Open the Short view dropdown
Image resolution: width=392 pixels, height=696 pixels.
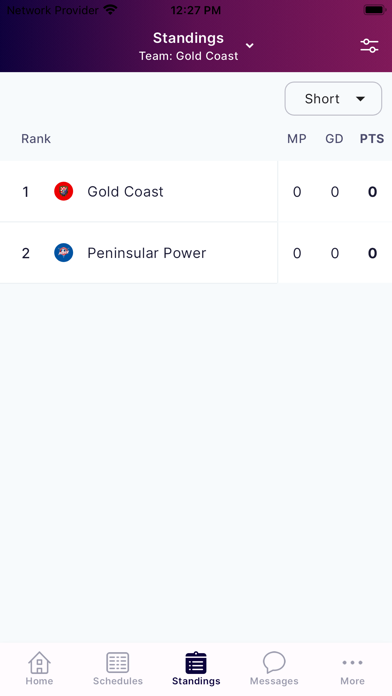pyautogui.click(x=333, y=99)
